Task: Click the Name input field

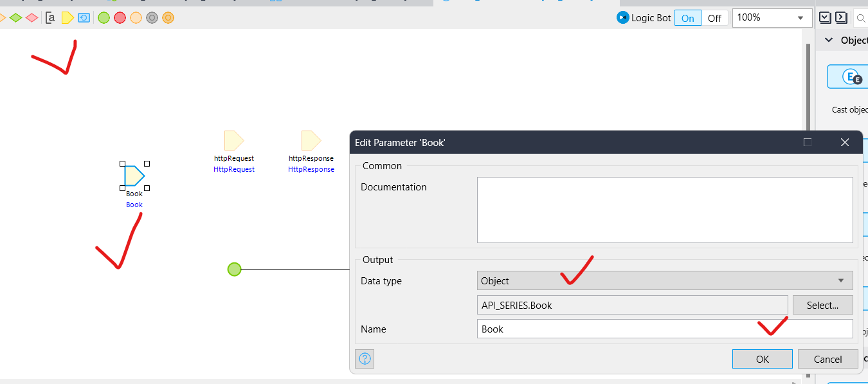Action: pos(665,329)
